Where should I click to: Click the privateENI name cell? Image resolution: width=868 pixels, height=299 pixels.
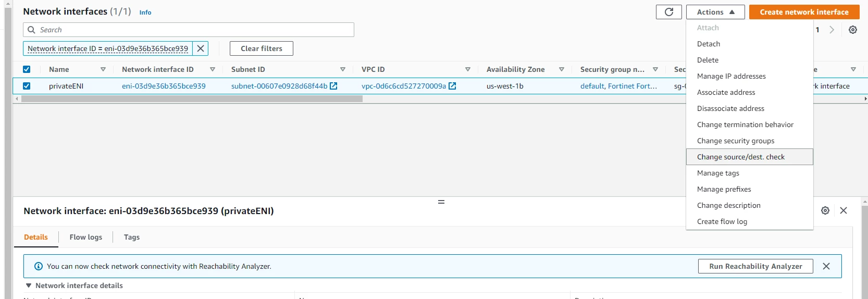tap(66, 86)
